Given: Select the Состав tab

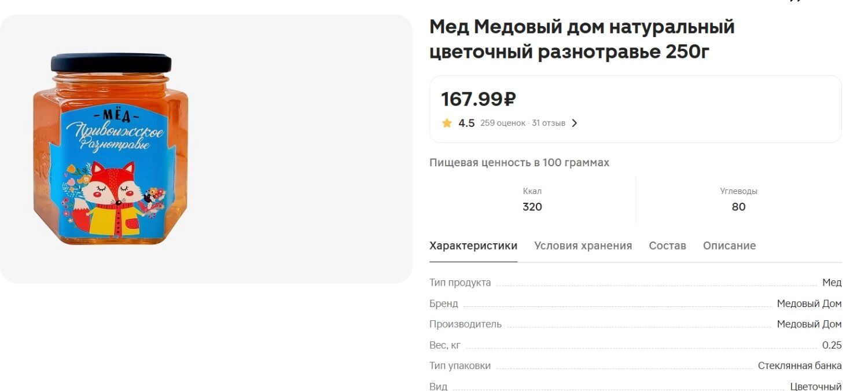Looking at the screenshot, I should pos(667,246).
